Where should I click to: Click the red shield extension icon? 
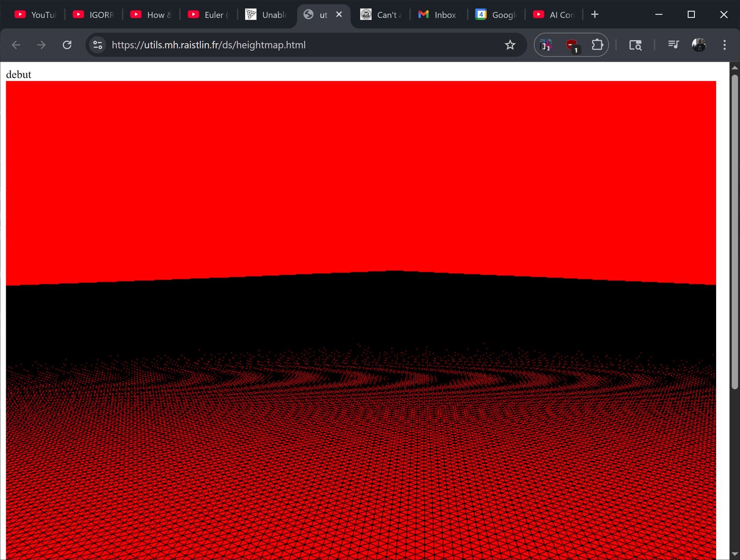click(x=572, y=45)
